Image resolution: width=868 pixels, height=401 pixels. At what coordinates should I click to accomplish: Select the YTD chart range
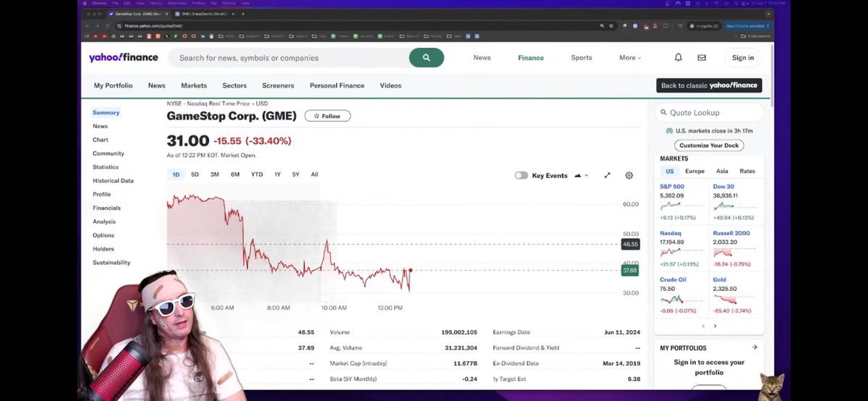(257, 174)
